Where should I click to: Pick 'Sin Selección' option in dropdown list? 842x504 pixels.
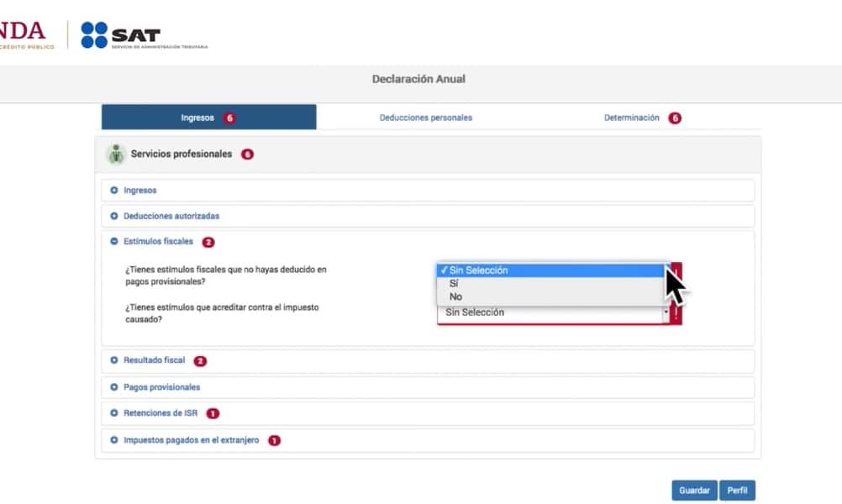click(478, 270)
